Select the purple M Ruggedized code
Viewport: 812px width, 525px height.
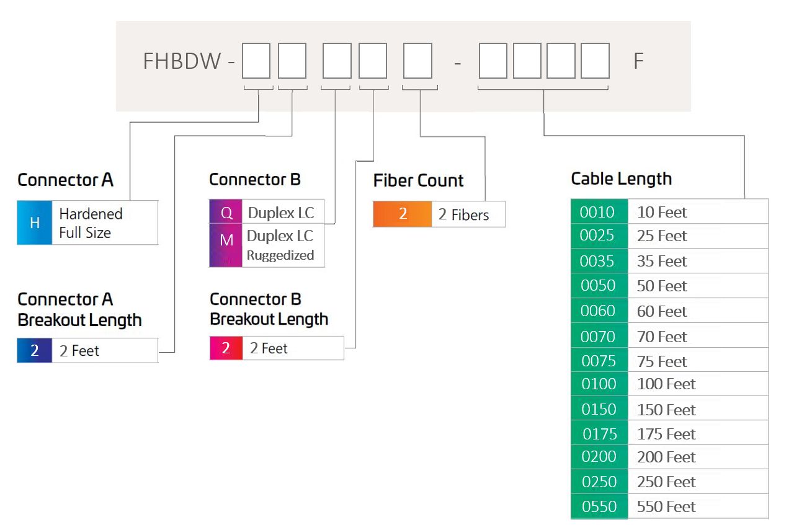[226, 245]
